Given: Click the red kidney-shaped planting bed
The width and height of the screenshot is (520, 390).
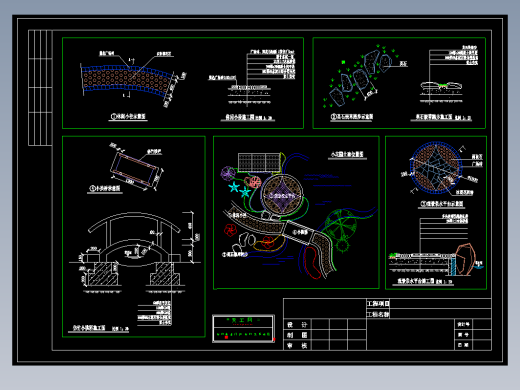Looking at the screenshot, I should (x=313, y=263).
